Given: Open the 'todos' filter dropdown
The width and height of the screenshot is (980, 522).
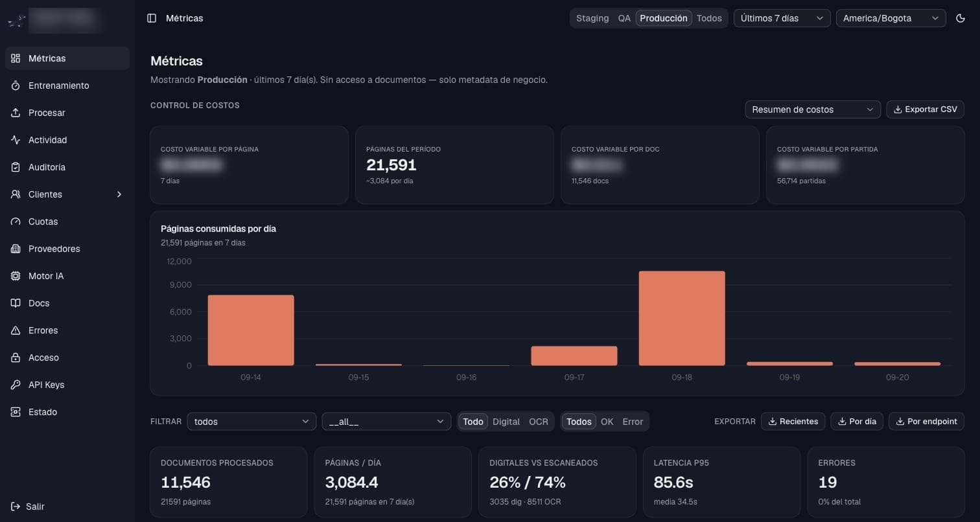Looking at the screenshot, I should click(251, 422).
